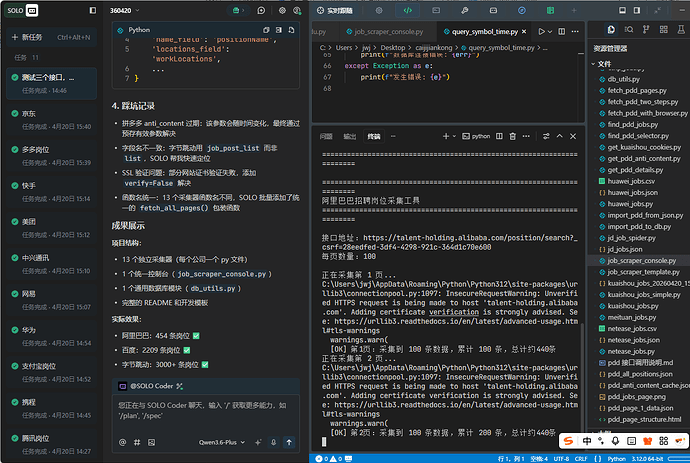Open the 华为 task
The image size is (690, 463).
[x=51, y=336]
